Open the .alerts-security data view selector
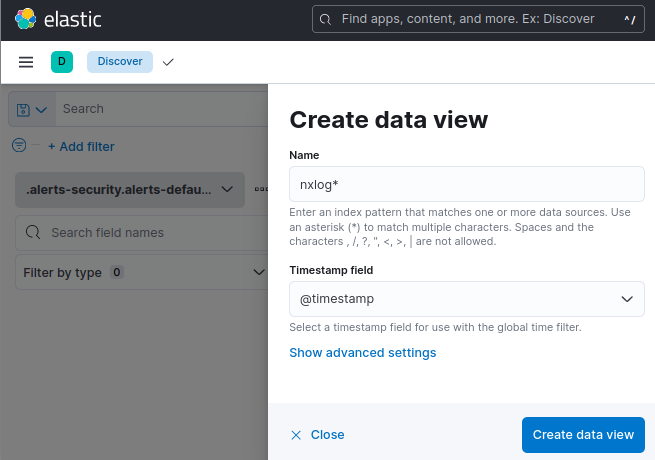Viewport: 655px width, 460px height. click(130, 189)
